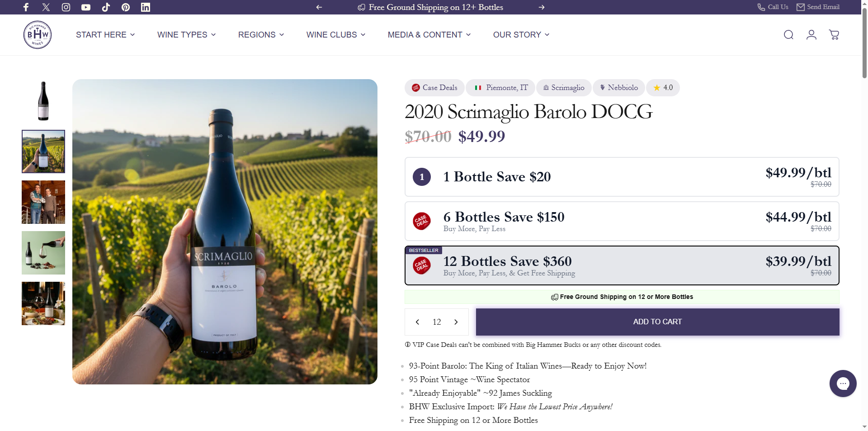Open the Facebook page icon
This screenshot has height=431, width=868.
26,7
